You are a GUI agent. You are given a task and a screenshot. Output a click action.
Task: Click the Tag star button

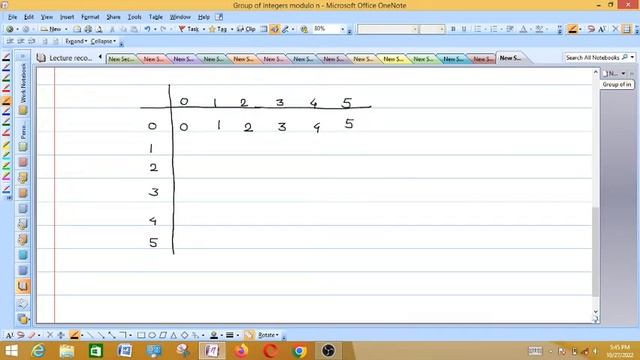click(x=218, y=29)
